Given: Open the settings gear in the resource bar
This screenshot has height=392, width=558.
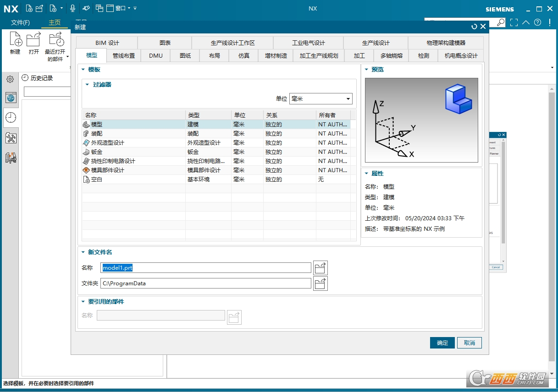Looking at the screenshot, I should tap(10, 79).
